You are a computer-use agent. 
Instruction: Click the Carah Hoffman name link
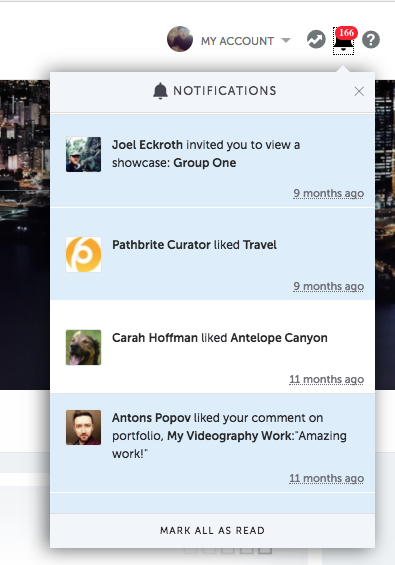pyautogui.click(x=155, y=338)
